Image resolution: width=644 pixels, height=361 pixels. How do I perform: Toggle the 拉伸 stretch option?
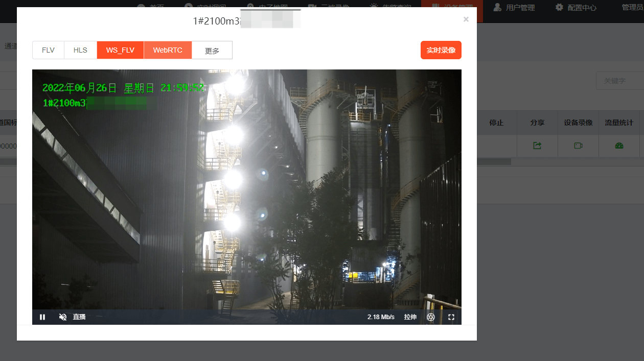(410, 317)
